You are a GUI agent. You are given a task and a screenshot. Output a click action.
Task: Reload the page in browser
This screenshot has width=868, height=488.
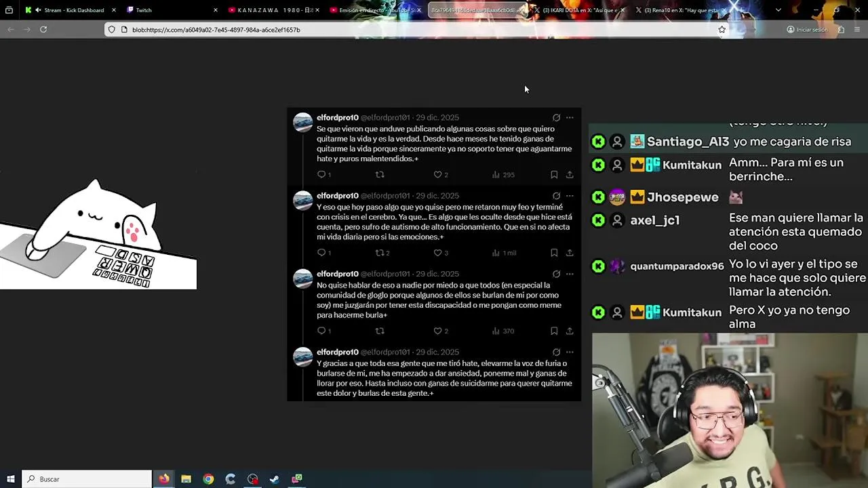click(43, 30)
